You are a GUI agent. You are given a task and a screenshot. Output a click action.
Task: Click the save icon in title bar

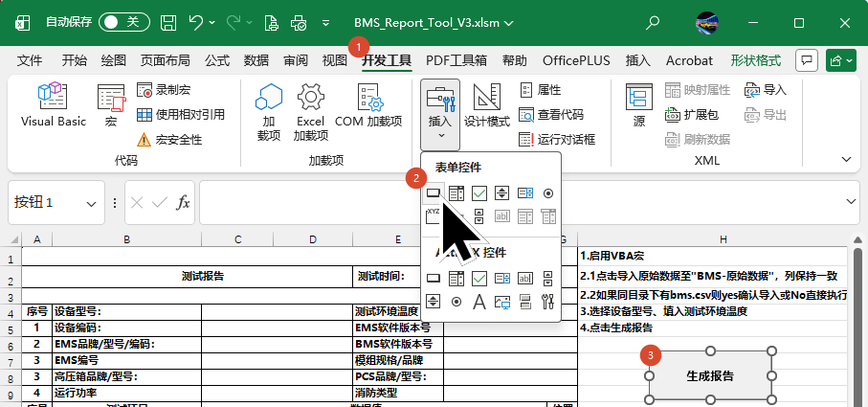pos(168,20)
